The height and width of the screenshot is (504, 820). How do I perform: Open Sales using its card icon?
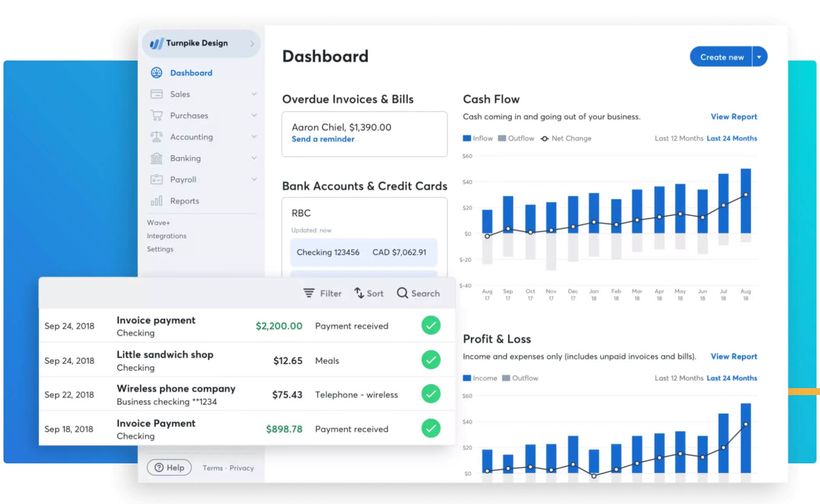(x=156, y=94)
